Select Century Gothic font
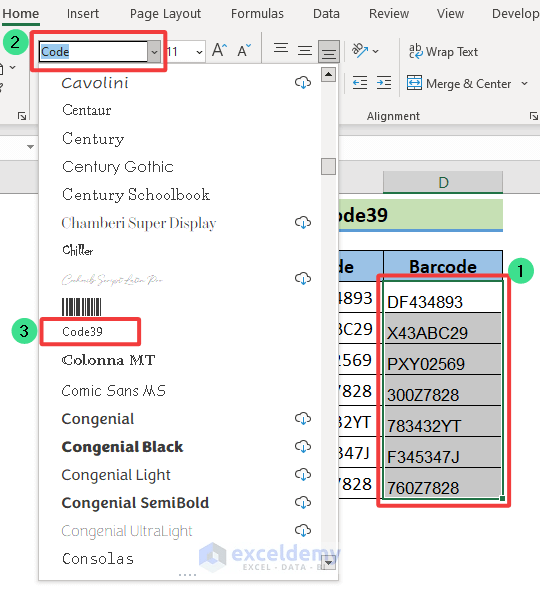The image size is (540, 589). click(118, 166)
